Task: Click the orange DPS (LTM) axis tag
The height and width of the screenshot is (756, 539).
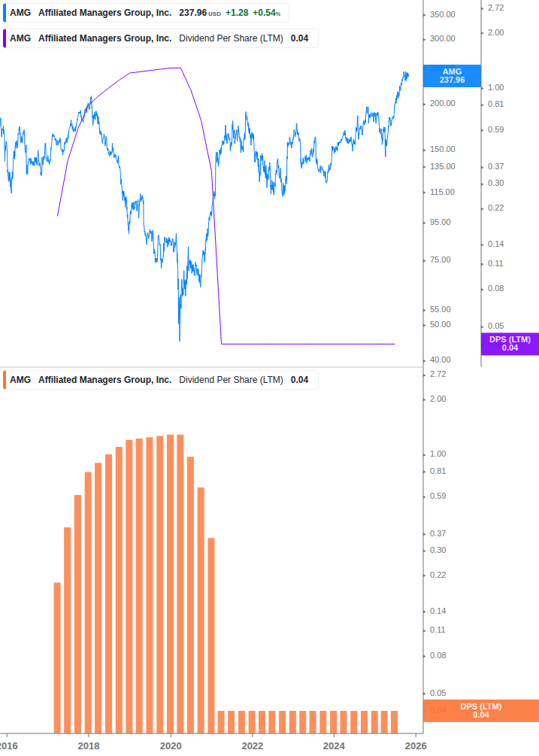Action: coord(481,711)
